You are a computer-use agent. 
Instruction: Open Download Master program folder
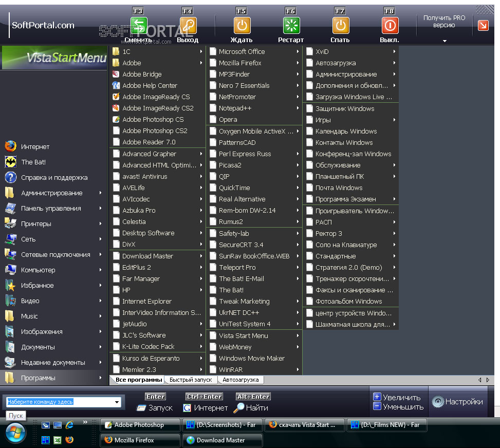tap(157, 256)
